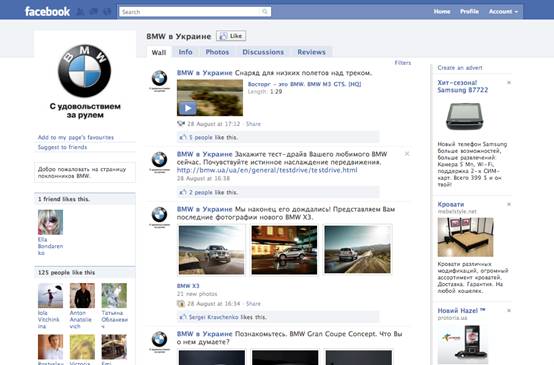The height and width of the screenshot is (365, 554).
Task: Open second BMW X3 night photo thumbnail
Action: [x=284, y=250]
